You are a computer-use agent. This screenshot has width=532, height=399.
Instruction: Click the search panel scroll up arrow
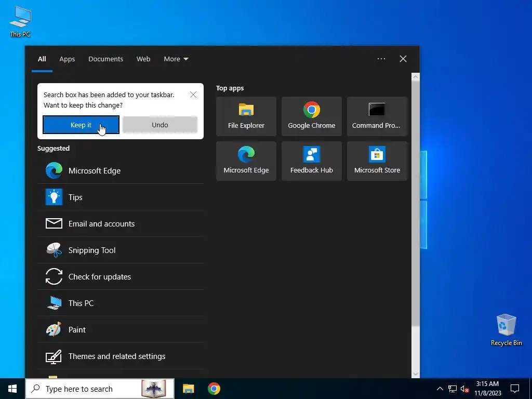(415, 77)
